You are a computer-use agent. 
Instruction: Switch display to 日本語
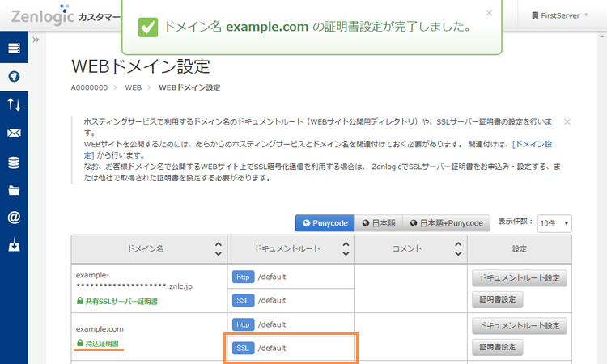377,223
